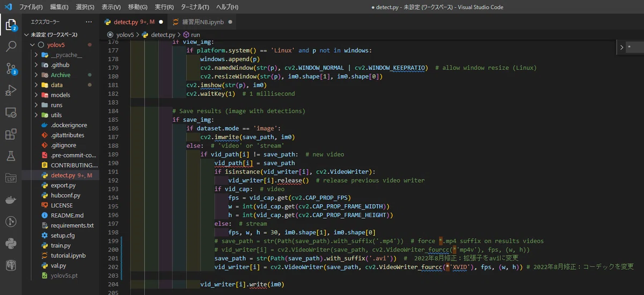Click Docker icon beside .dockerignore file

[x=45, y=125]
